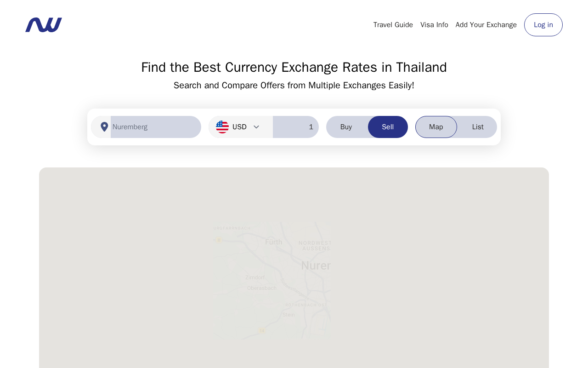Click the US flag currency icon

[x=222, y=127]
